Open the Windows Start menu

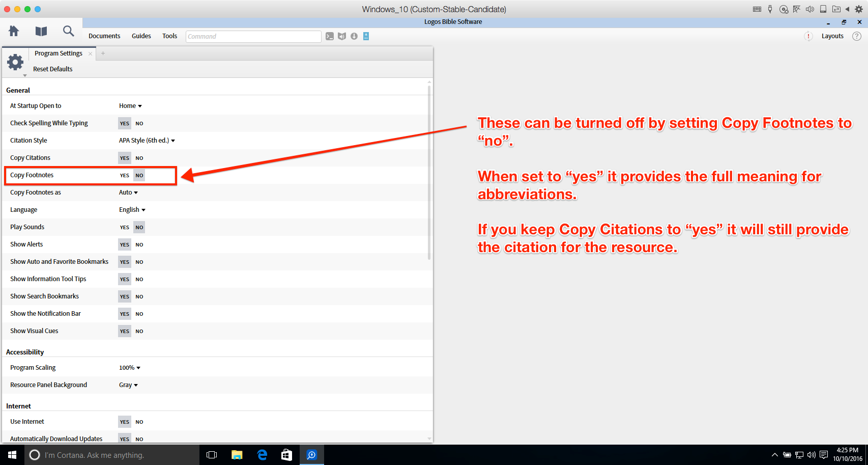pyautogui.click(x=12, y=455)
